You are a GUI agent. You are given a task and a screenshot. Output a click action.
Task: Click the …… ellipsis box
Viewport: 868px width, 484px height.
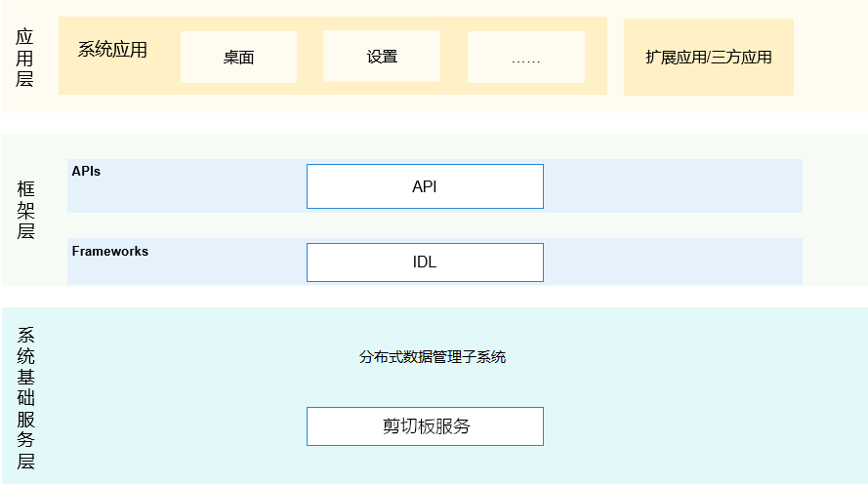525,58
